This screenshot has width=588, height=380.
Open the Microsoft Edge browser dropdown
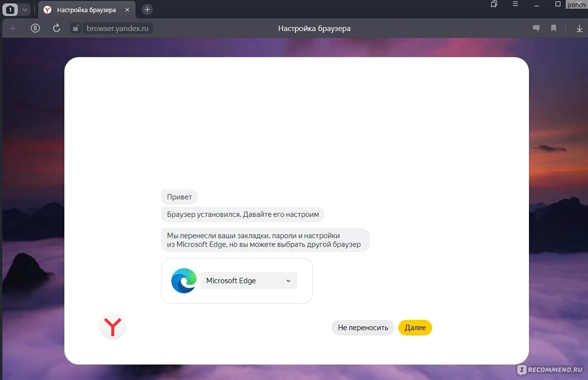[x=248, y=281]
